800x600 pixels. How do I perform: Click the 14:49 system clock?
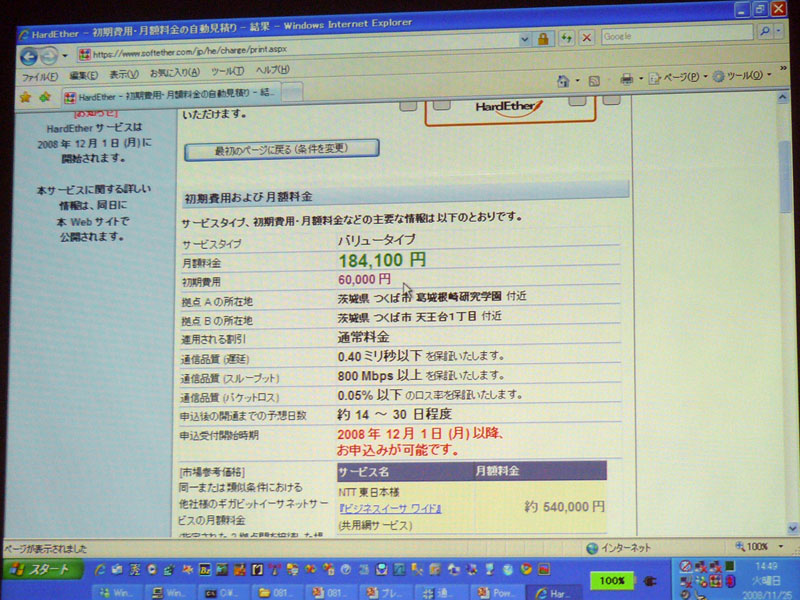[767, 566]
